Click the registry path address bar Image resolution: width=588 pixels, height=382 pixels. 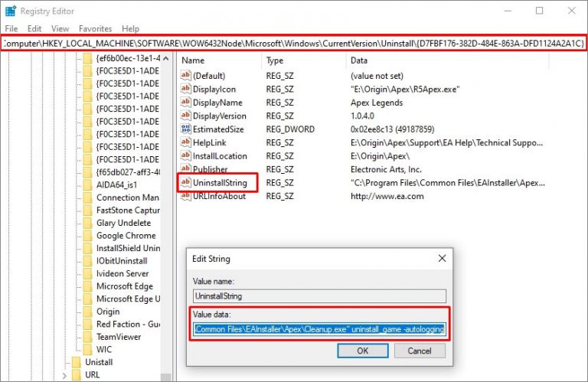pos(294,44)
